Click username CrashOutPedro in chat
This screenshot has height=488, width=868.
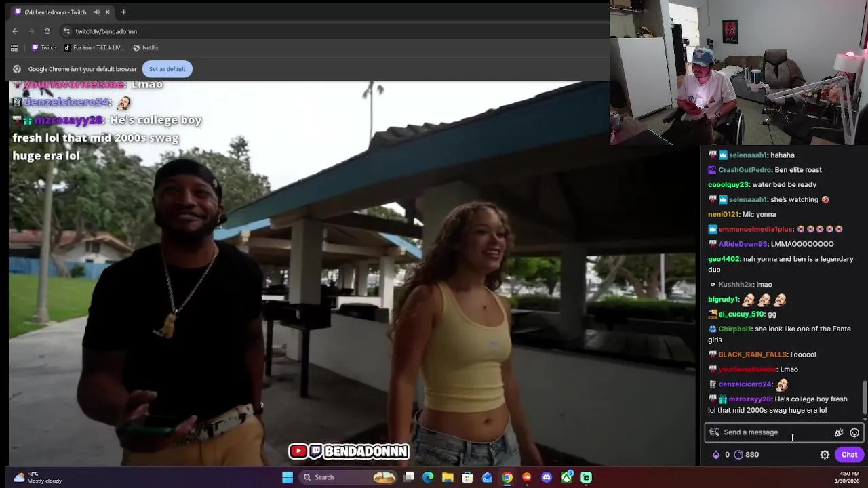[745, 170]
